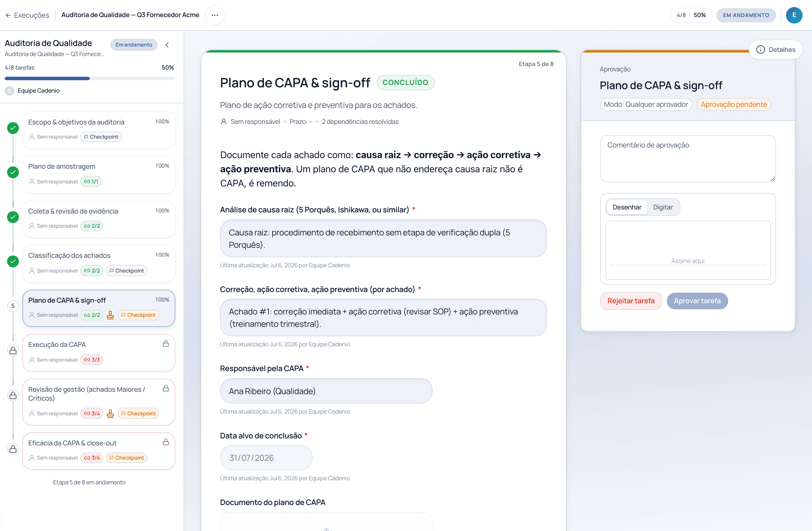The image size is (812, 531).
Task: Click step number 5 circle in timeline
Action: coord(13,306)
